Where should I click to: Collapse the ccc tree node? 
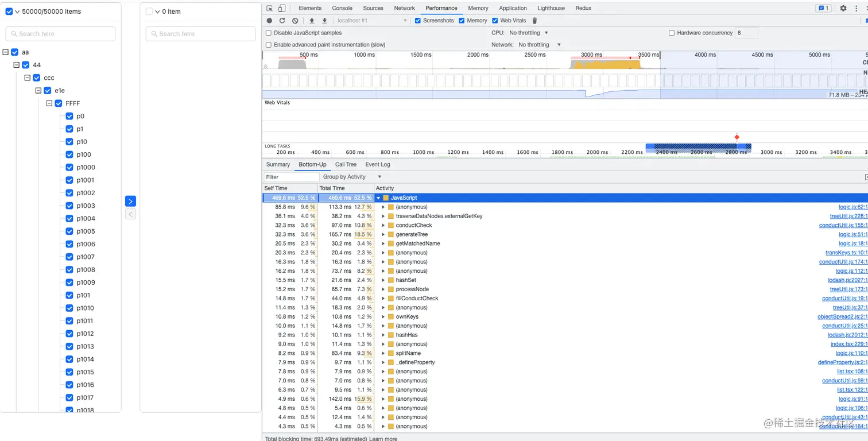[28, 78]
